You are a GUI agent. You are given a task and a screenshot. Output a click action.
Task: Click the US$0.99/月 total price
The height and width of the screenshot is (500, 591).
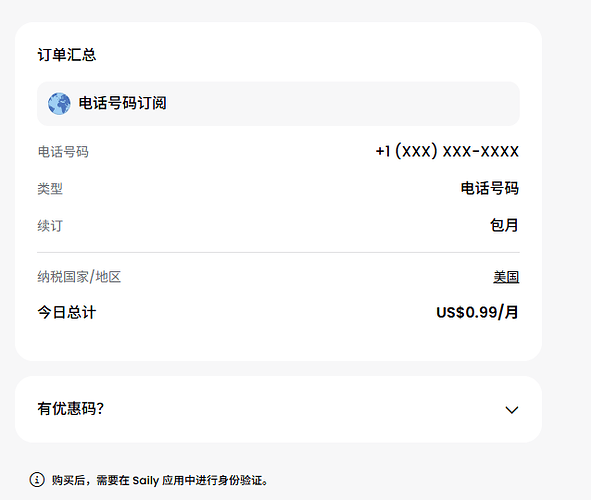[x=478, y=312]
